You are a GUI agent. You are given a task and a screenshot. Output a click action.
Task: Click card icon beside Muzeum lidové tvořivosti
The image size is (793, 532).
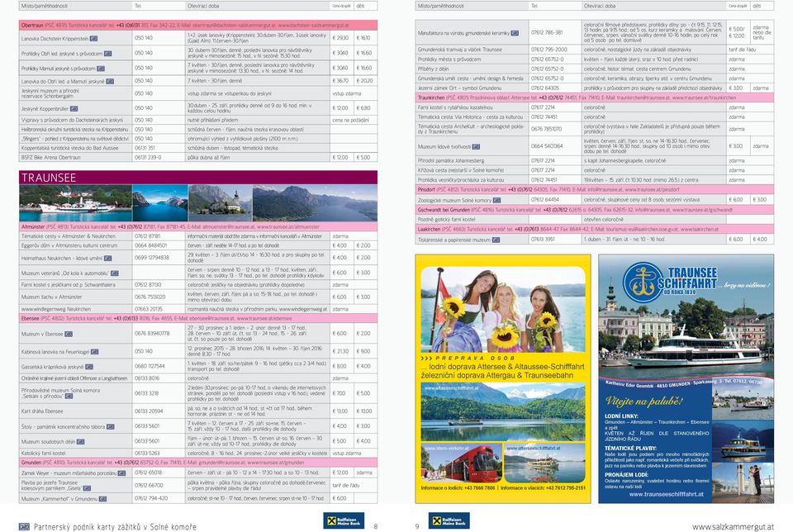click(476, 147)
